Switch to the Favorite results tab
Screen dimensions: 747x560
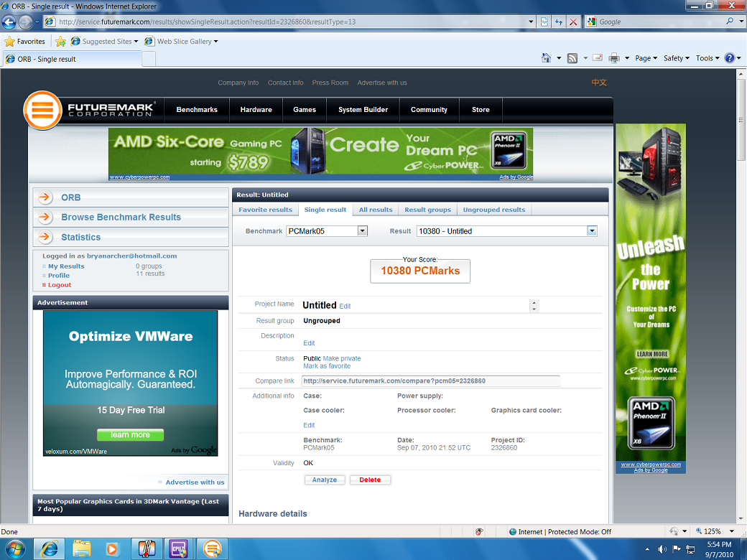point(265,210)
